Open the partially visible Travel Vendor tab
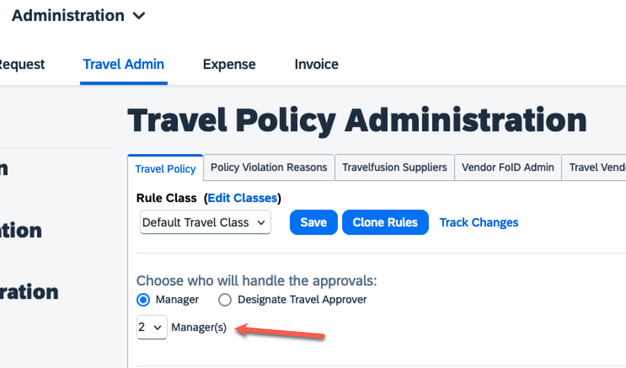 [594, 167]
